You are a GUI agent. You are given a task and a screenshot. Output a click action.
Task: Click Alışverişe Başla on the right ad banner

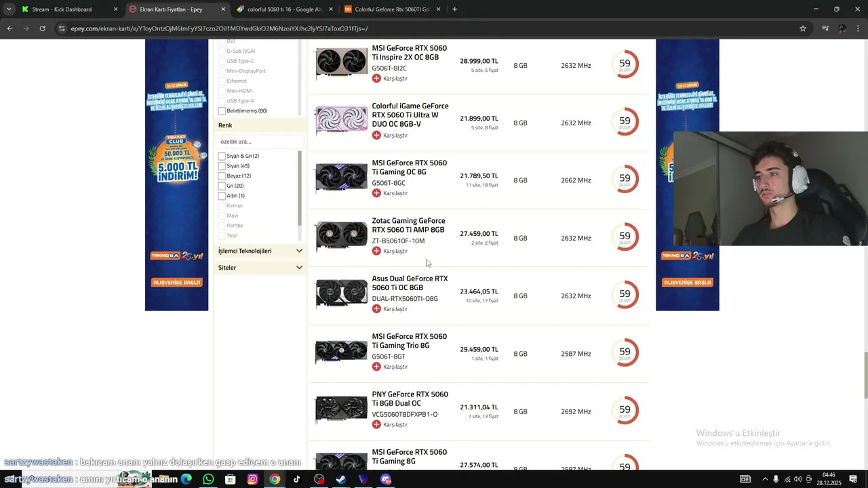pos(688,283)
